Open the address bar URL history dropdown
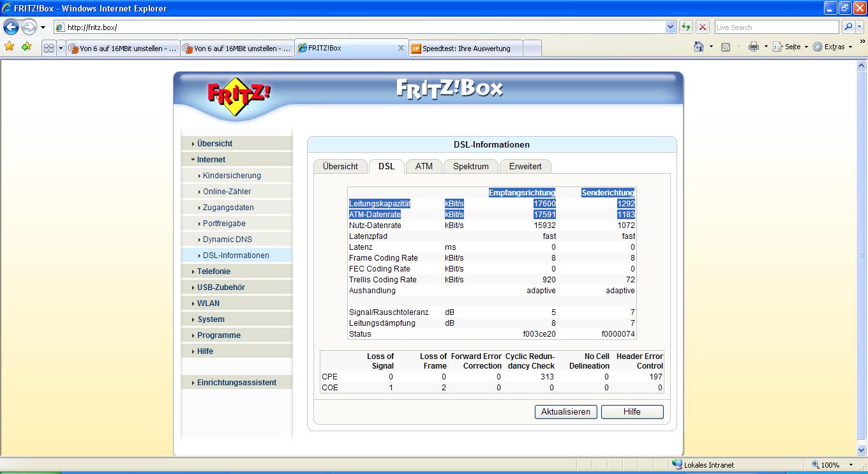The width and height of the screenshot is (868, 474). [670, 27]
